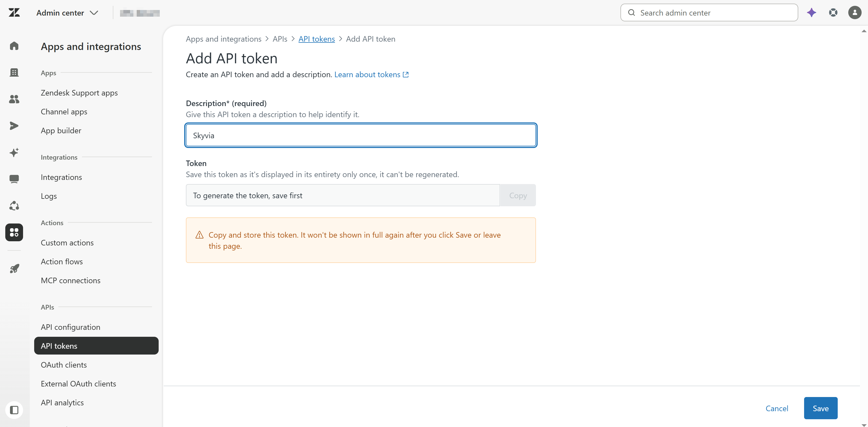
Task: Click the warning triangle icon
Action: [x=199, y=235]
